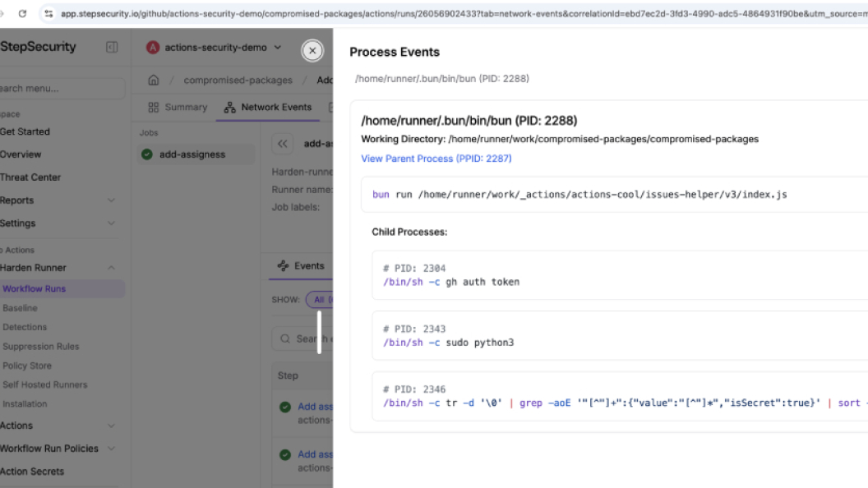Viewport: 868px width, 488px height.
Task: Collapse job list with double chevron button
Action: (282, 144)
